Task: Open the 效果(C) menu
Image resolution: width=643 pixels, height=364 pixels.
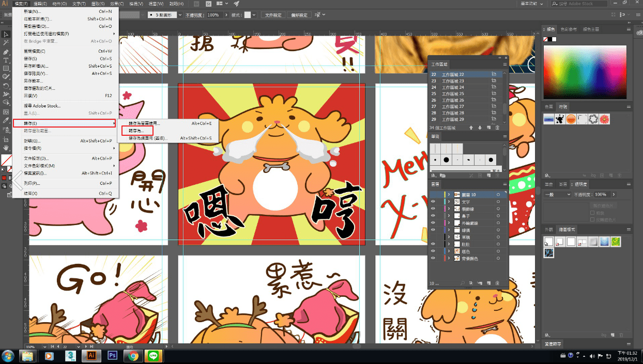Action: click(x=116, y=4)
